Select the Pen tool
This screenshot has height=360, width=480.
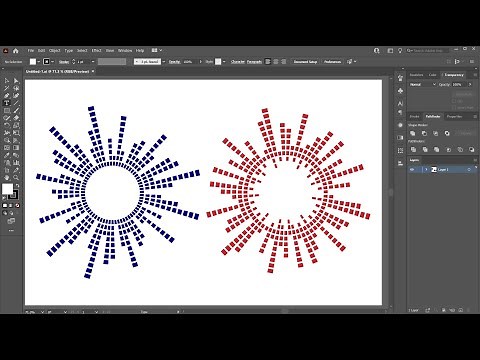(x=7, y=96)
